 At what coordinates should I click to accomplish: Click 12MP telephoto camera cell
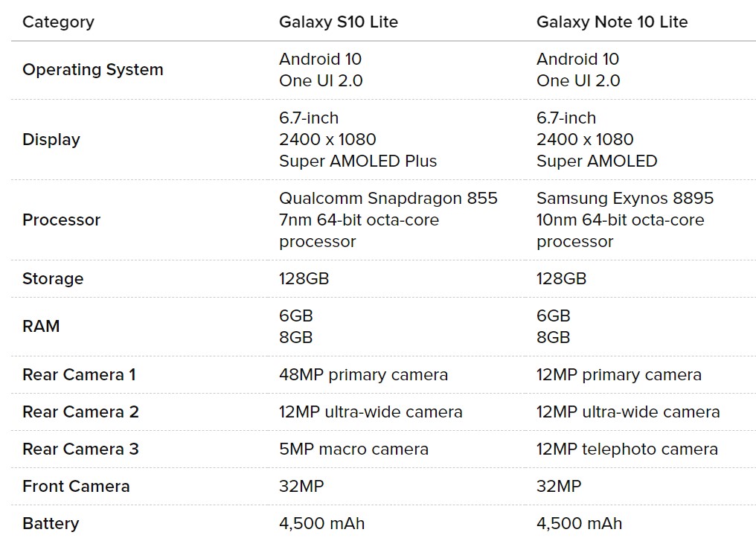tap(627, 449)
